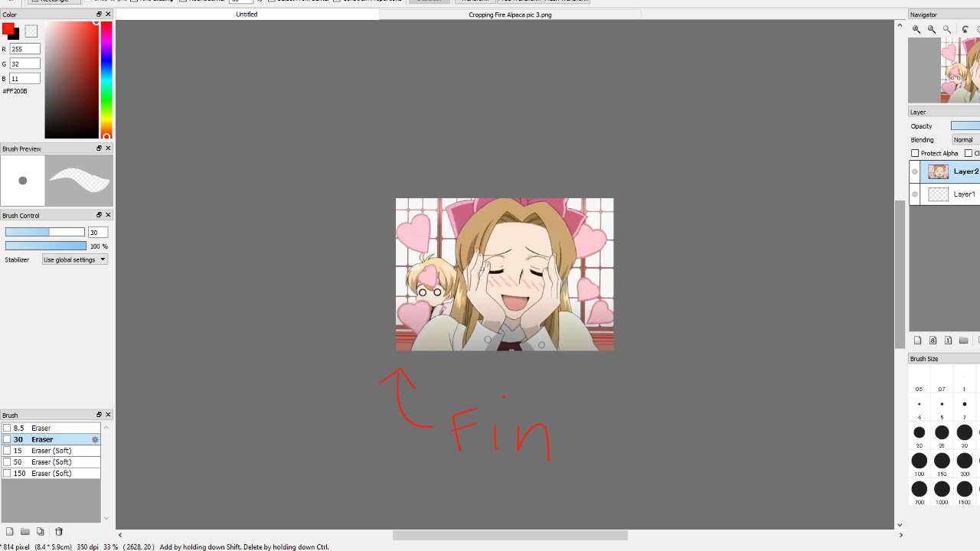This screenshot has height=551, width=980.
Task: Pick brush size 1500 preset dot
Action: (x=965, y=489)
